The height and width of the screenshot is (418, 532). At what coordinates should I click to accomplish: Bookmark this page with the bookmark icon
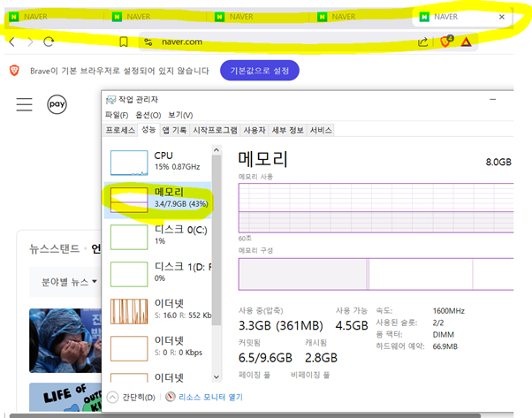[124, 42]
